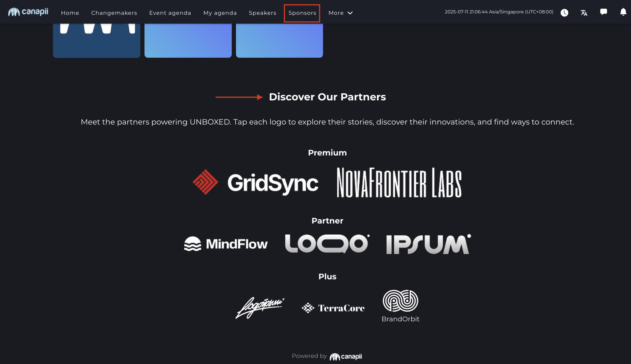Open the language translation icon
This screenshot has height=364, width=631.
pos(584,13)
